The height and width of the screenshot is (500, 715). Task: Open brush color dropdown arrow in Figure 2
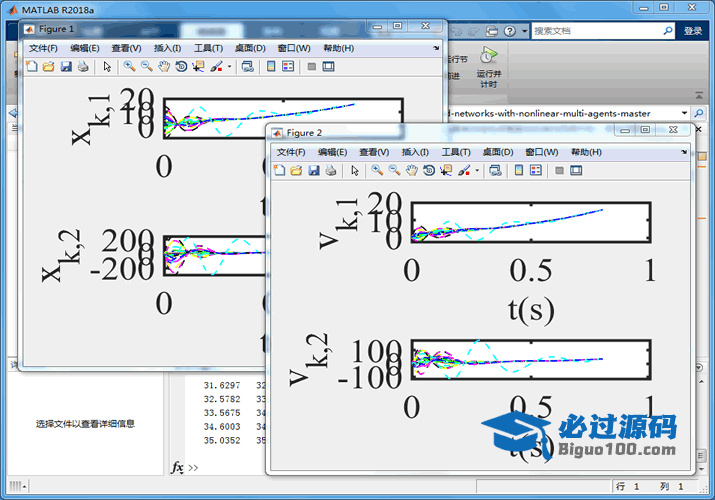(x=477, y=170)
